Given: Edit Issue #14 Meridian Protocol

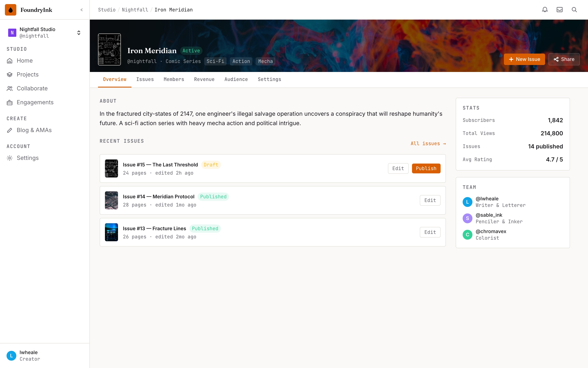Looking at the screenshot, I should [x=430, y=200].
